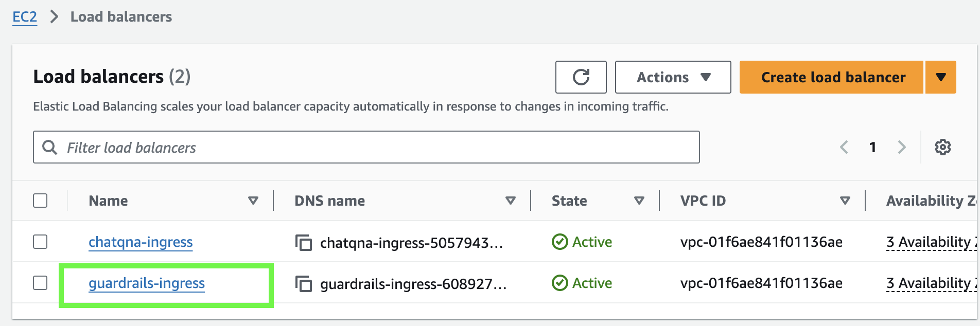Show availability zones for chatqna-ingress

tap(932, 242)
